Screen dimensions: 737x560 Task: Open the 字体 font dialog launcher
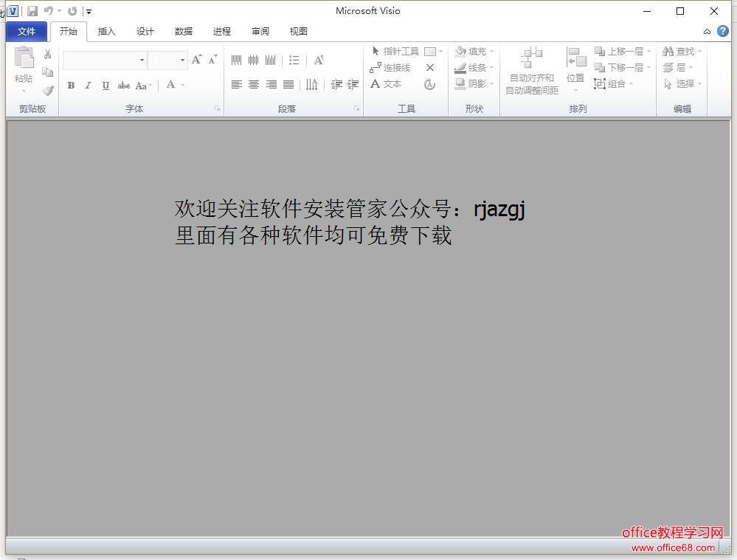tap(217, 108)
